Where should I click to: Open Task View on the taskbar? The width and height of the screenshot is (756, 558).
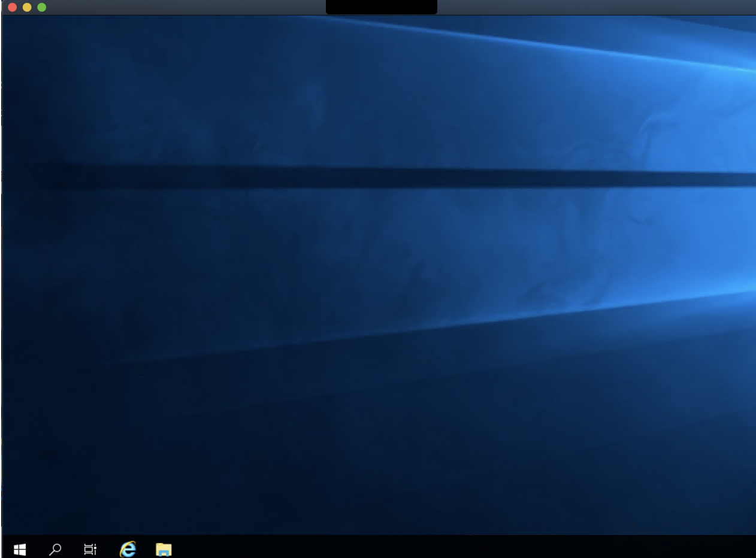(90, 549)
